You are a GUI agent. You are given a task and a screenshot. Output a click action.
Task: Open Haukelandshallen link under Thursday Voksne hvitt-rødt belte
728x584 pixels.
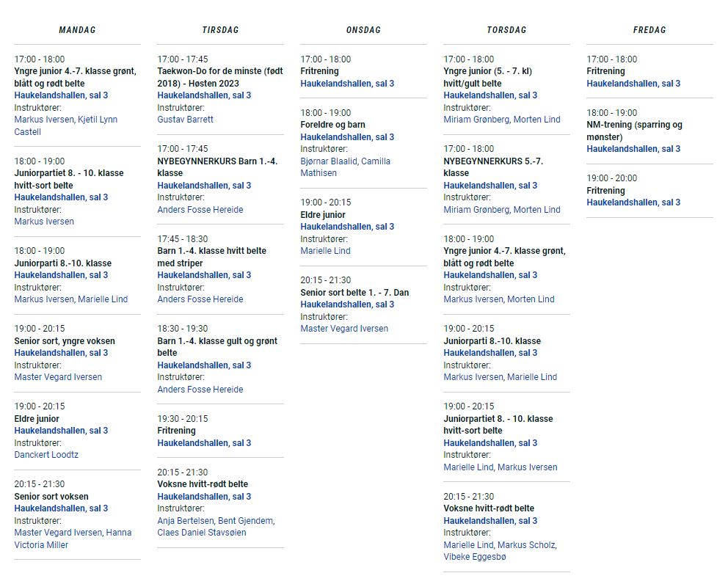tap(489, 520)
